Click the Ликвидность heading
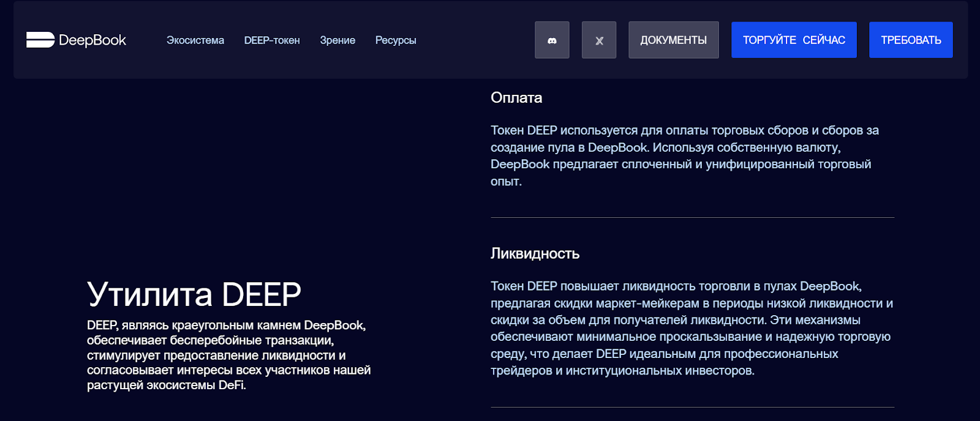This screenshot has width=980, height=421. point(535,253)
